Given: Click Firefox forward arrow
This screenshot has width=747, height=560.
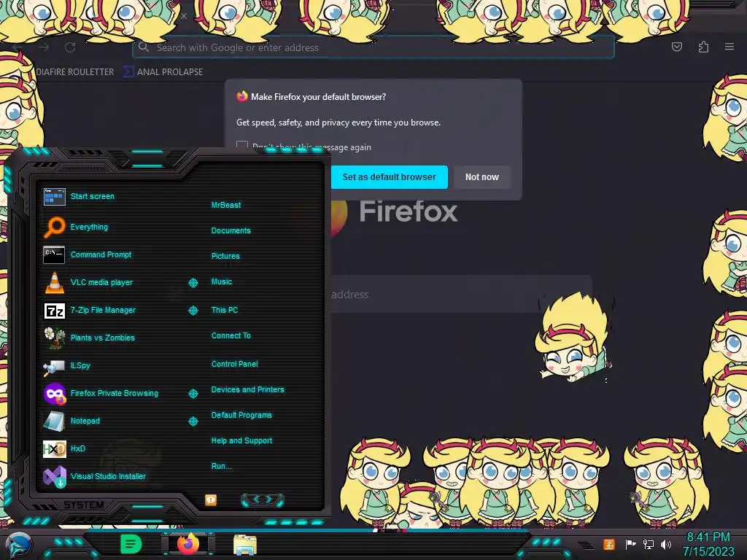Looking at the screenshot, I should (x=44, y=47).
